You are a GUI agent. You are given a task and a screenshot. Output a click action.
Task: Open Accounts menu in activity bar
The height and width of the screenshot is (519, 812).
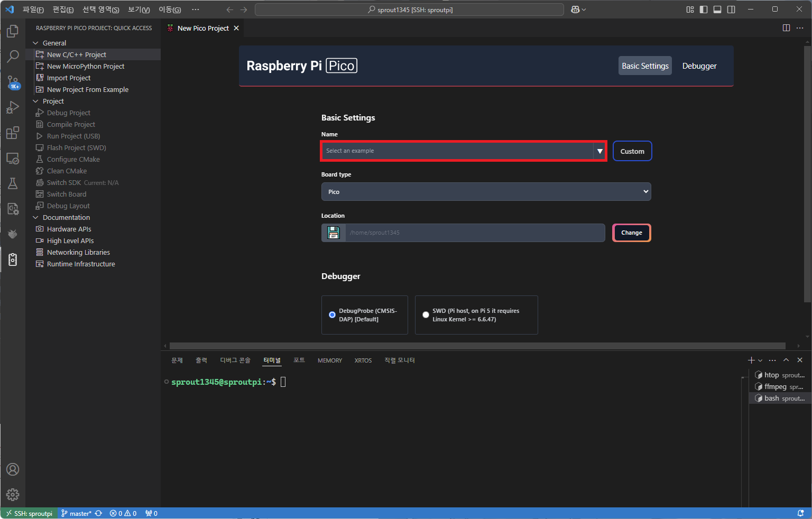13,469
